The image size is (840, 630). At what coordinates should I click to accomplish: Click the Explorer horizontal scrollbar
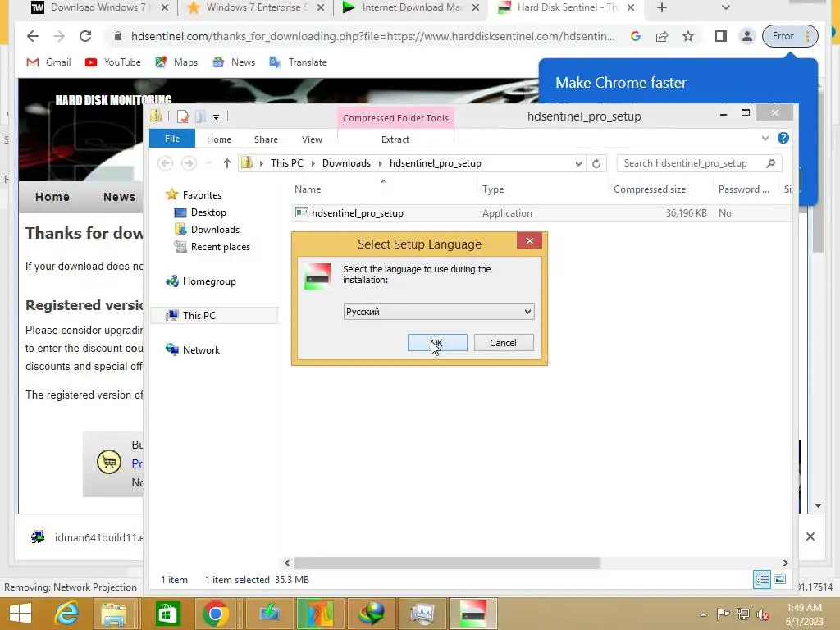[x=447, y=563]
